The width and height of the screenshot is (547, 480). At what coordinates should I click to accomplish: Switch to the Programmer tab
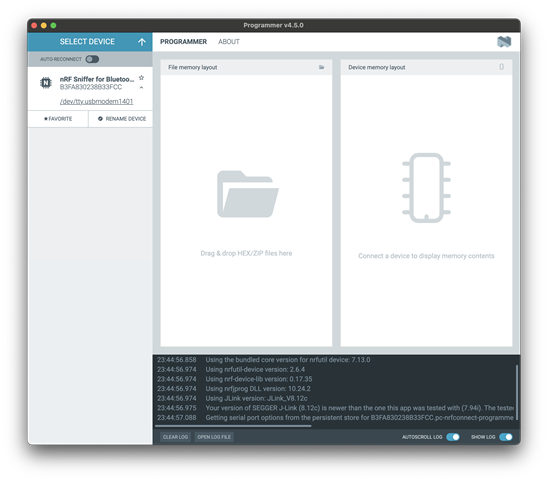point(183,42)
